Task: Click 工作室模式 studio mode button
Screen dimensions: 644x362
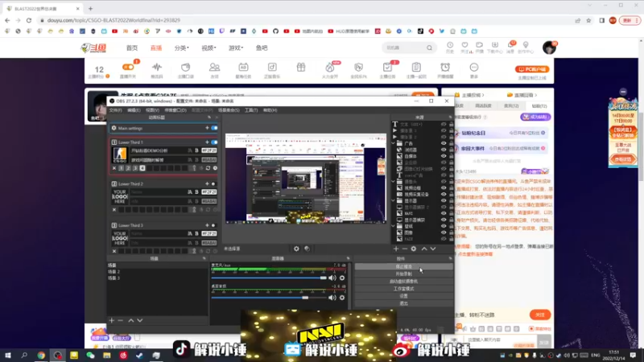Action: [x=403, y=289]
